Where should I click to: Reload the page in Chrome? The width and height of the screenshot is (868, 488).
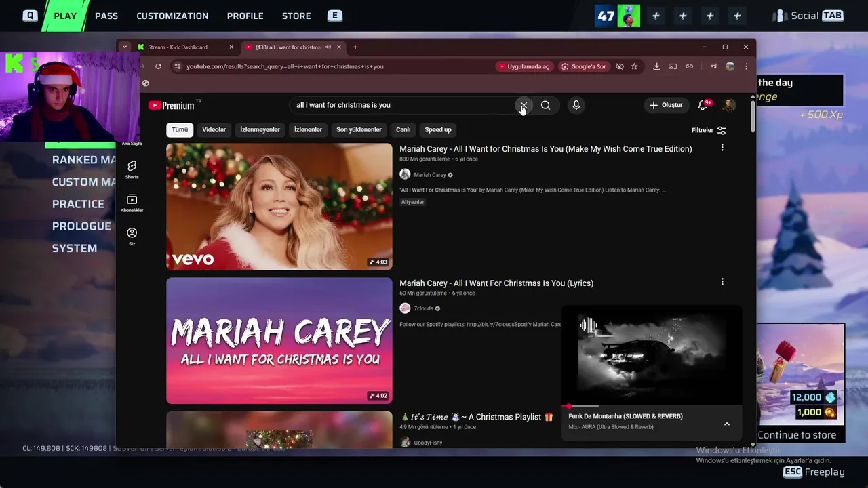[x=158, y=66]
